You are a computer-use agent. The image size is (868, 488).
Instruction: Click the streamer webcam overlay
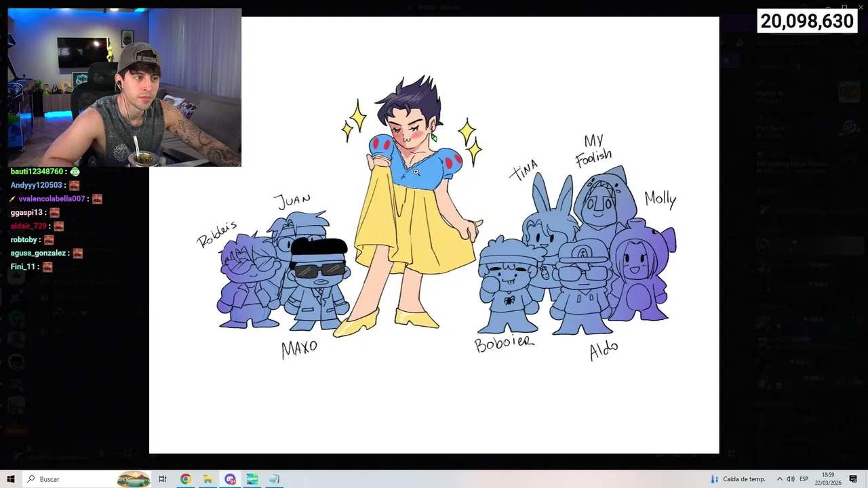[x=125, y=87]
